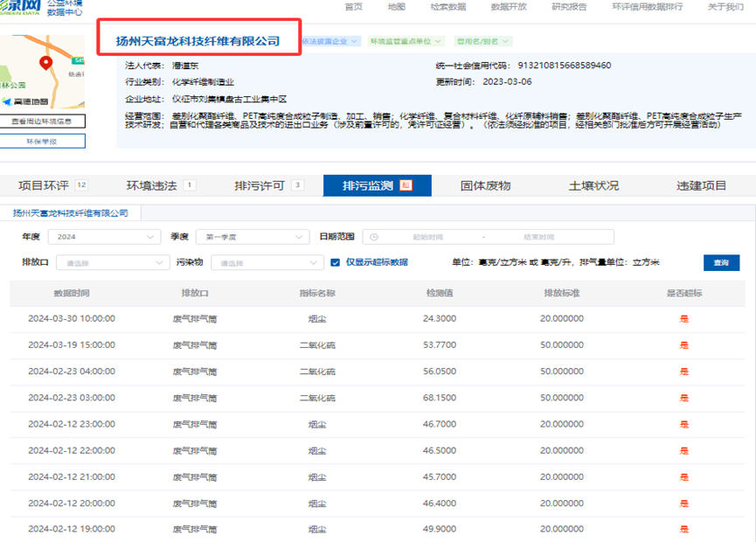Click the red 是 in the 24.3000 row
Viewport: 756px width, 542px height.
(684, 319)
